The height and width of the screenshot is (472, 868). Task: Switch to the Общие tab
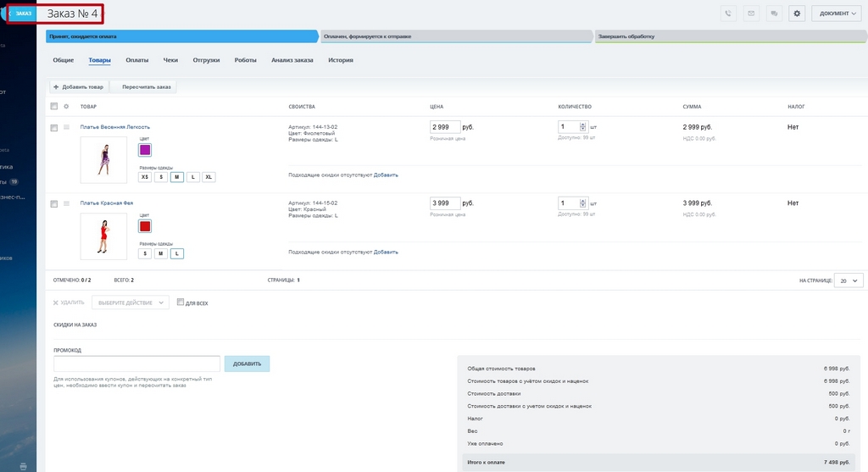click(x=63, y=60)
